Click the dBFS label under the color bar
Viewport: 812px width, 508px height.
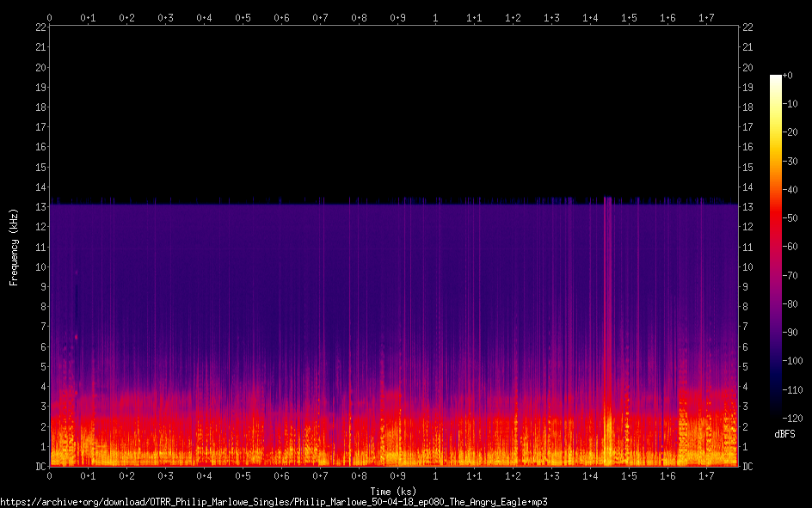[784, 435]
